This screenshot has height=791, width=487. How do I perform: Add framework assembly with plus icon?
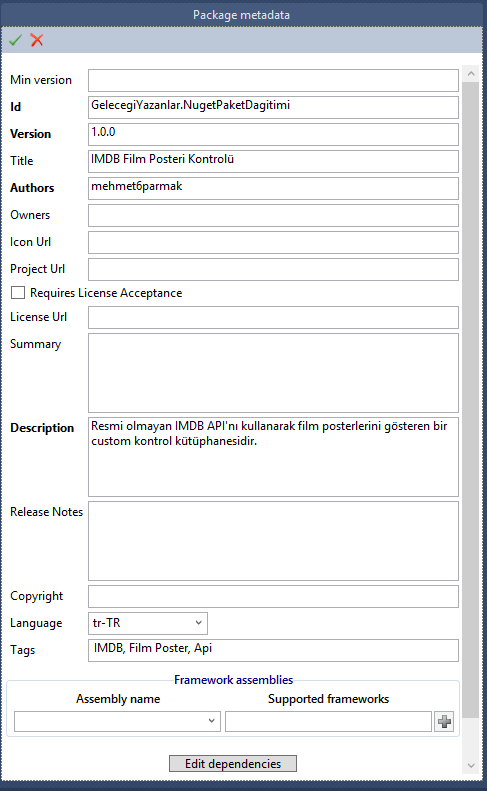click(x=445, y=721)
